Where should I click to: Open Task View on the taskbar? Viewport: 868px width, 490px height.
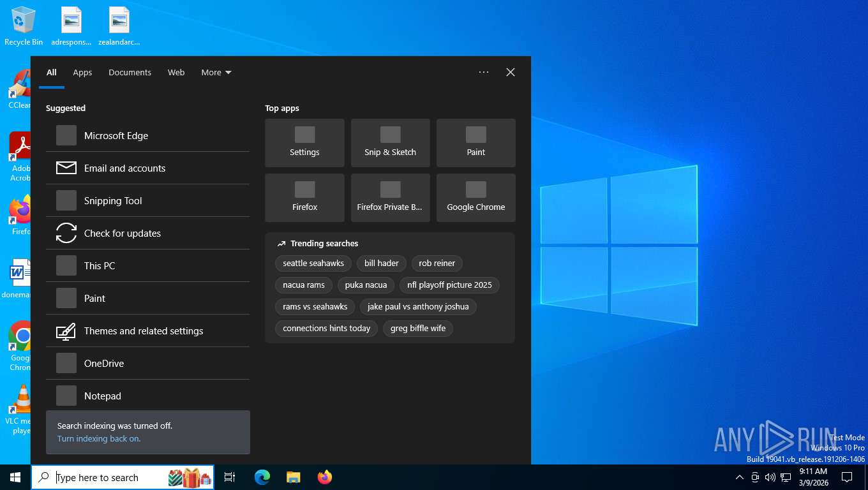[x=230, y=477]
